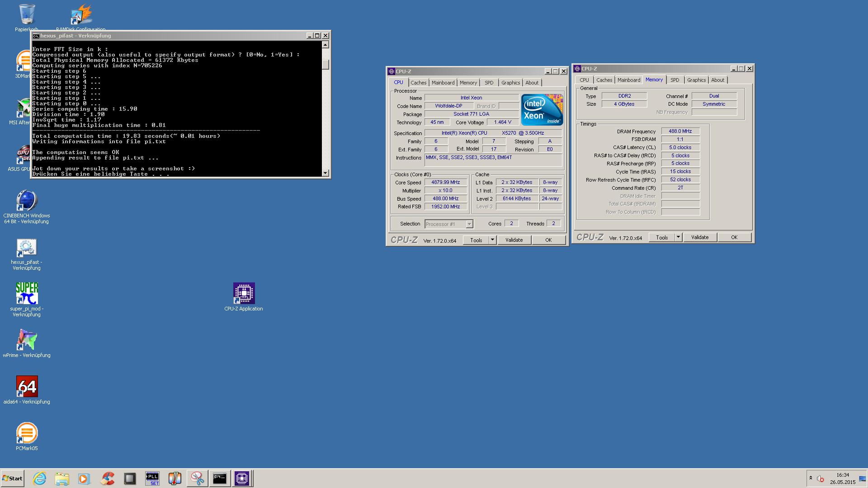Viewport: 868px width, 488px height.
Task: Show hidden tray icons arrow
Action: point(811,478)
